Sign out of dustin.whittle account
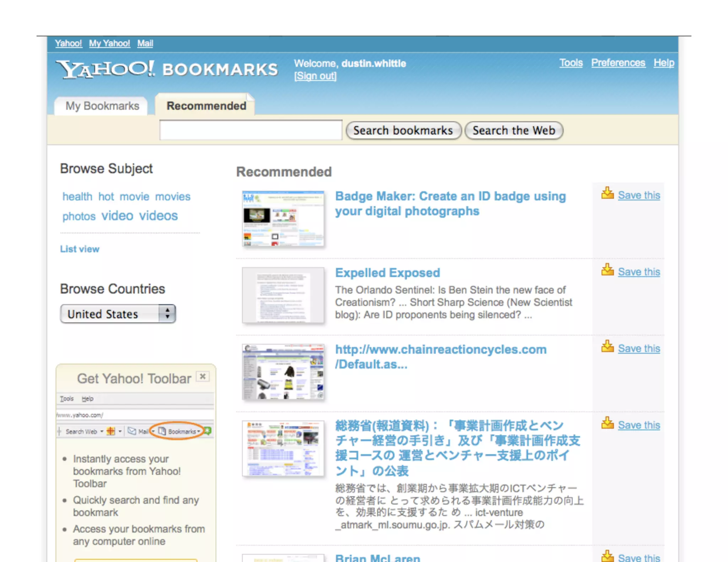The height and width of the screenshot is (562, 728). pyautogui.click(x=315, y=76)
